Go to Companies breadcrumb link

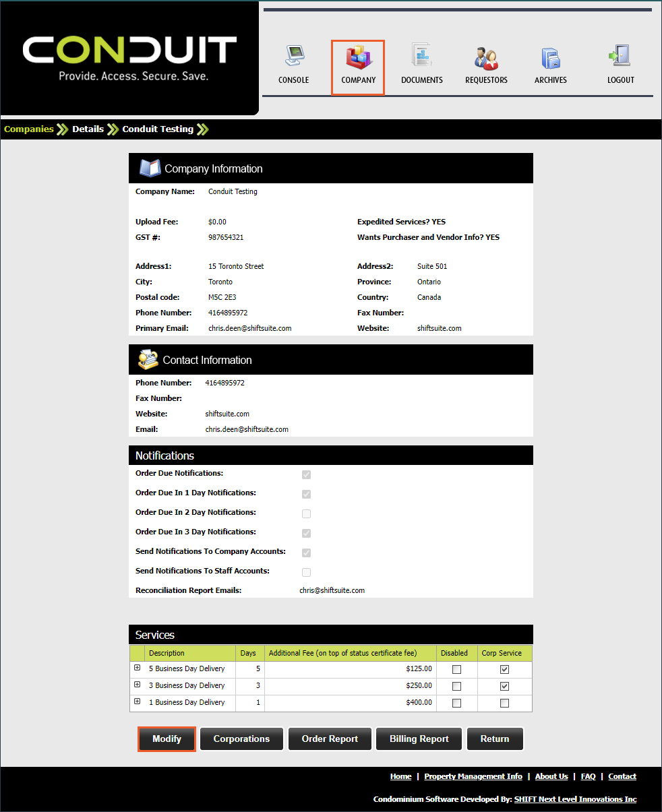[x=29, y=129]
